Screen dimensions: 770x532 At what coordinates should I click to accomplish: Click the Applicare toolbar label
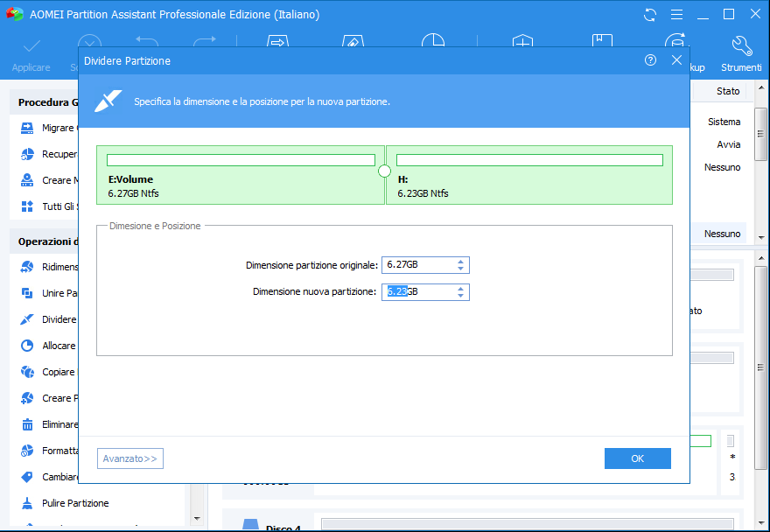tap(31, 67)
